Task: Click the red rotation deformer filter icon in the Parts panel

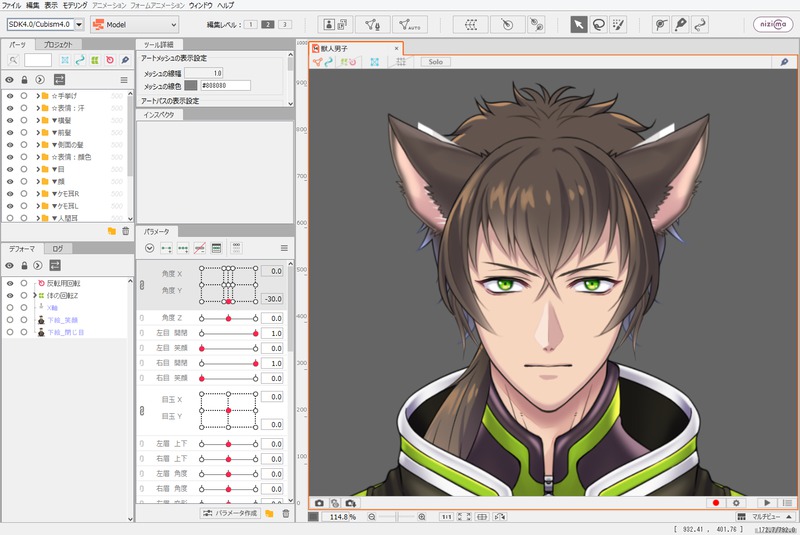Action: click(110, 60)
